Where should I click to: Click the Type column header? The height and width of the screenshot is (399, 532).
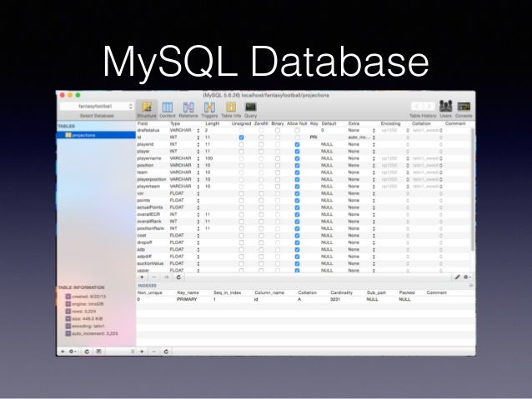tap(175, 124)
